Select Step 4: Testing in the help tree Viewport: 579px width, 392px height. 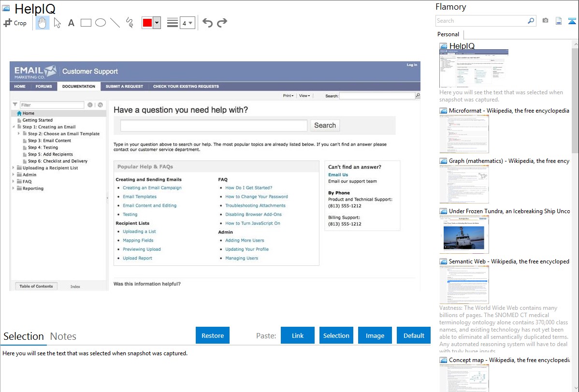43,147
